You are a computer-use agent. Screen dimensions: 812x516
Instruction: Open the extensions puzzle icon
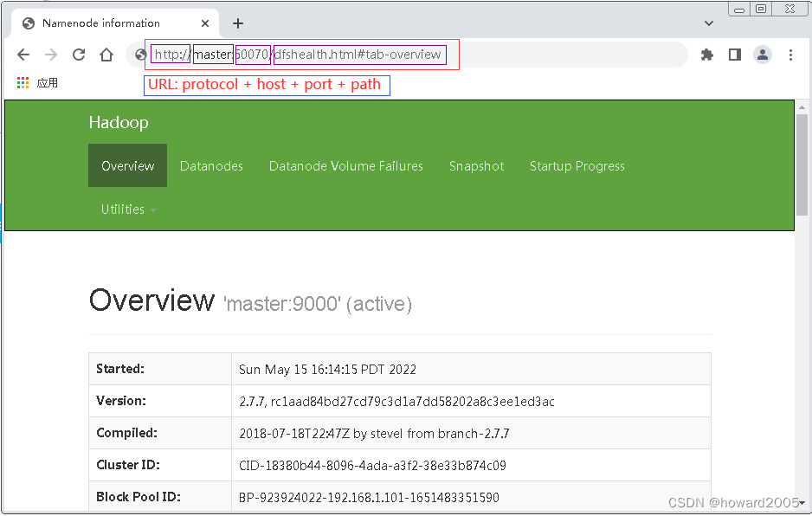click(x=707, y=55)
